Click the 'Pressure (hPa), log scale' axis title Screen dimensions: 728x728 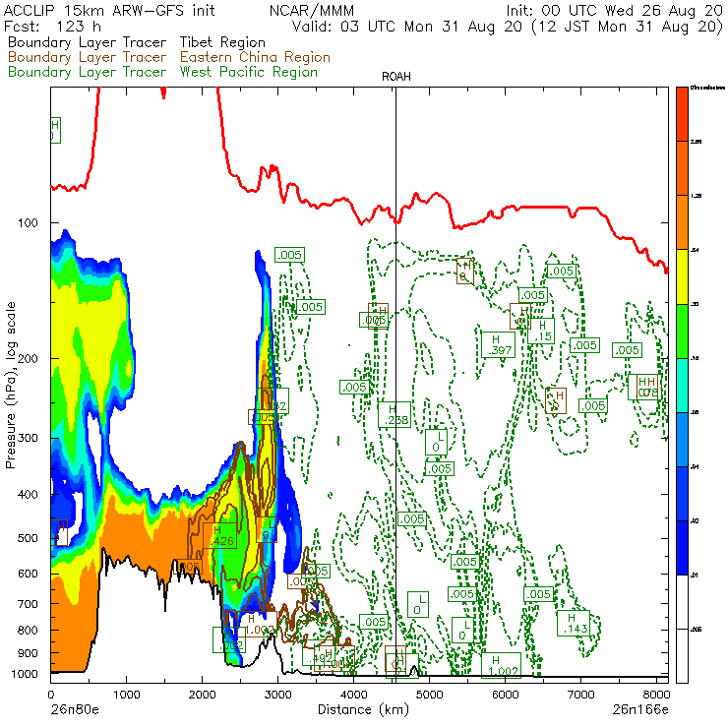point(11,385)
